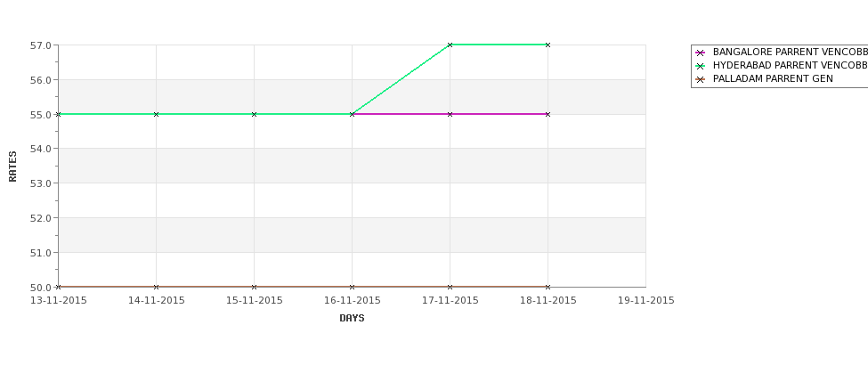The image size is (868, 382).
Task: Click the data point at 16-11-2015 where lines diverge
Action: click(352, 114)
